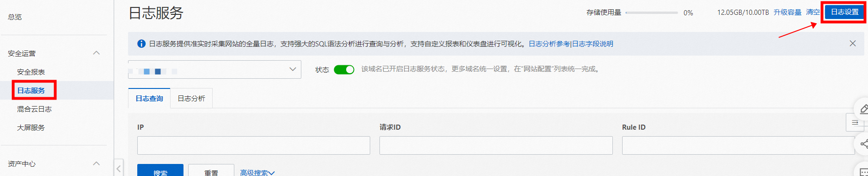868x176 pixels.
Task: Click the IP input field
Action: click(253, 145)
